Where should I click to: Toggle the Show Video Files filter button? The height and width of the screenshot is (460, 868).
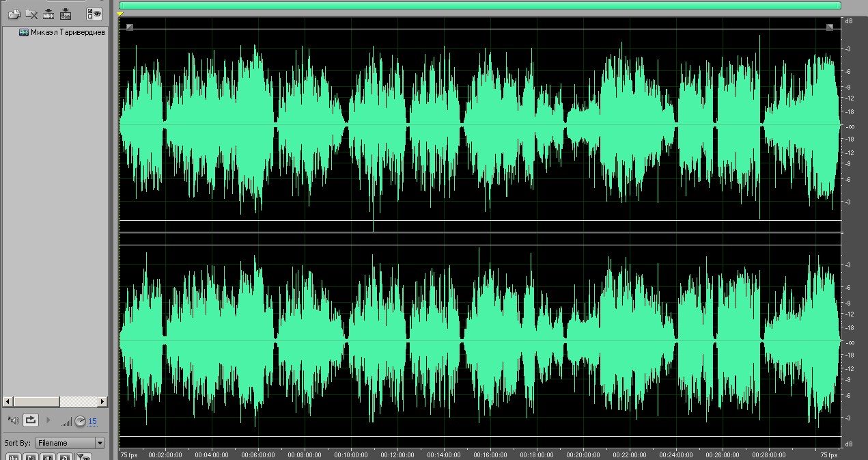click(x=48, y=457)
